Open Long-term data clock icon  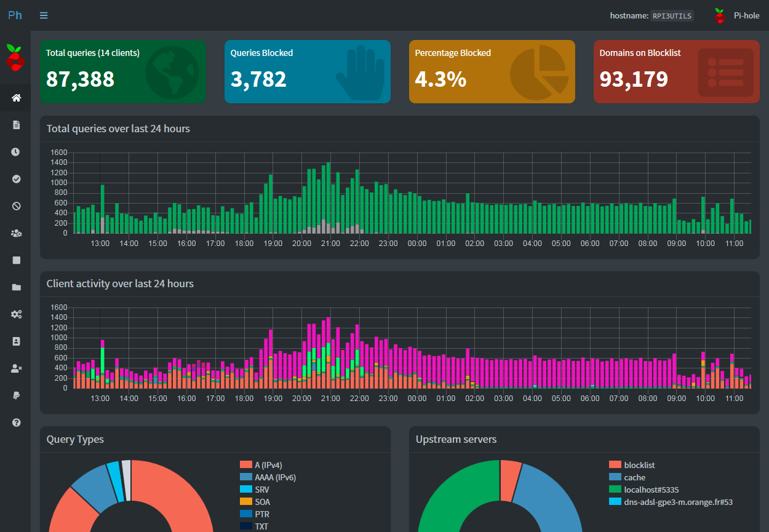click(x=16, y=152)
